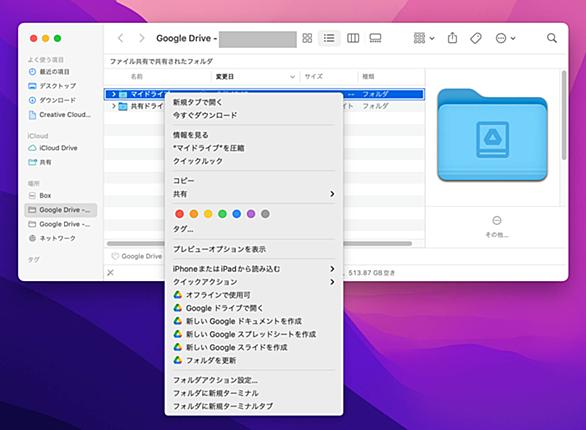Switch to list view
The image size is (586, 430).
point(329,38)
